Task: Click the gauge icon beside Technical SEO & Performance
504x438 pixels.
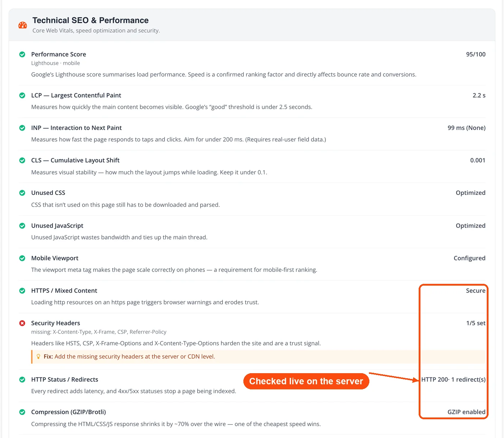Action: tap(22, 25)
